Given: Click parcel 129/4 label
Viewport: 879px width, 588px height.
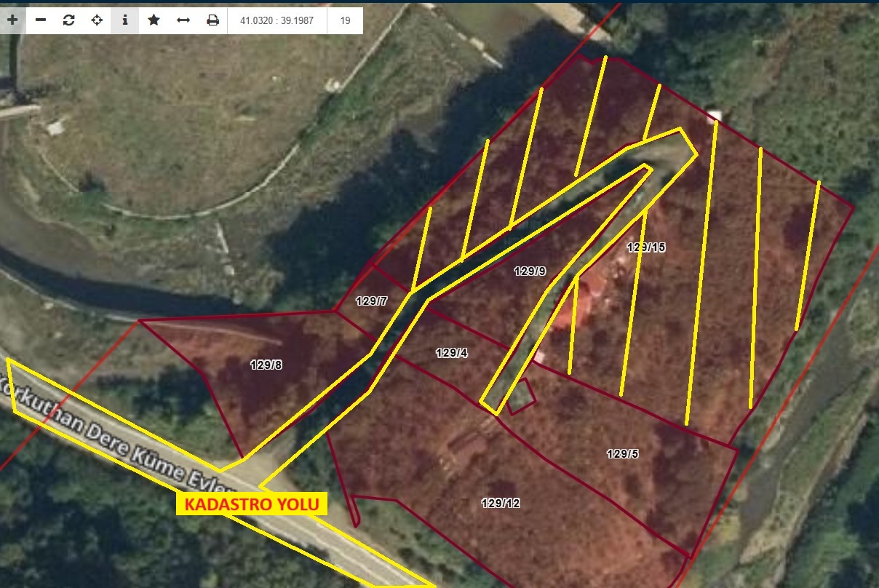Looking at the screenshot, I should [451, 353].
